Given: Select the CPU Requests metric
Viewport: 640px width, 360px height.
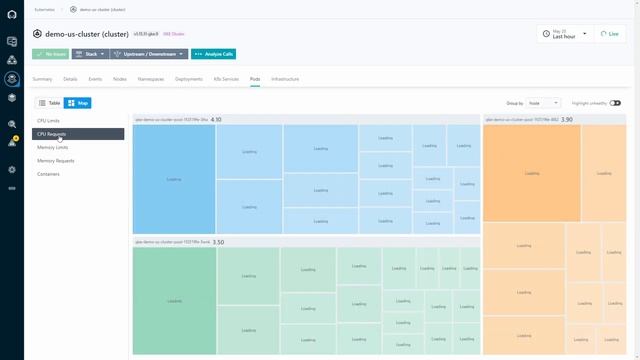Looking at the screenshot, I should tap(78, 134).
